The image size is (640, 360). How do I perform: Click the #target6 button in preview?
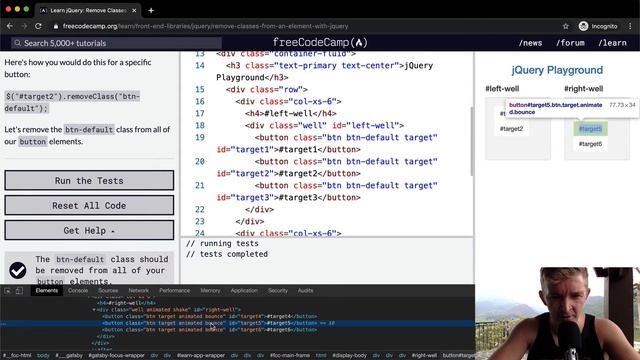tap(590, 144)
